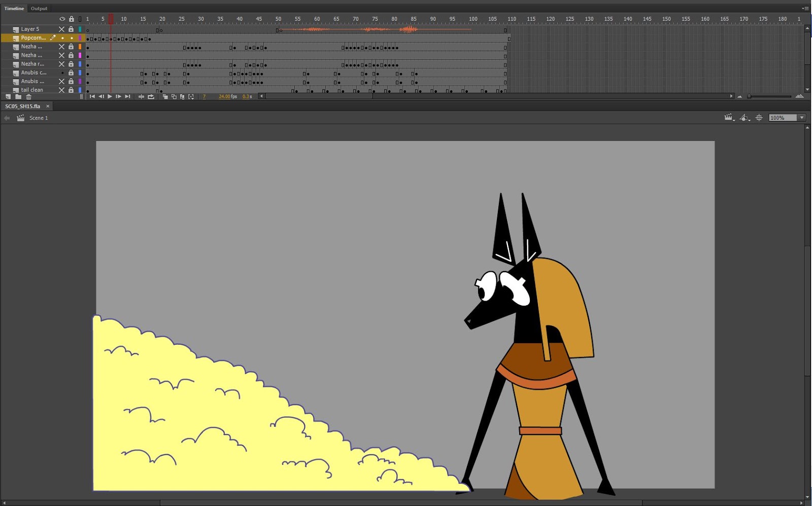This screenshot has width=812, height=506.
Task: Open the stage zoom dropdown arrow
Action: tap(802, 118)
